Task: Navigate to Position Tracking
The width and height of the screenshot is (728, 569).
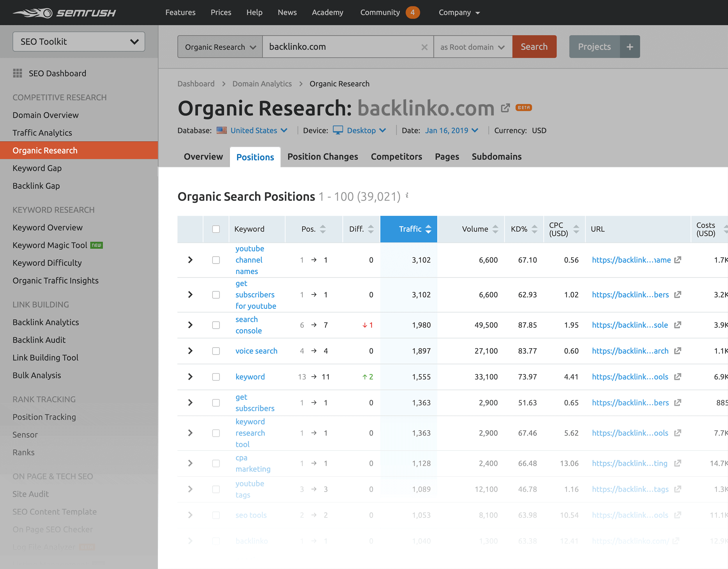Action: 44,416
